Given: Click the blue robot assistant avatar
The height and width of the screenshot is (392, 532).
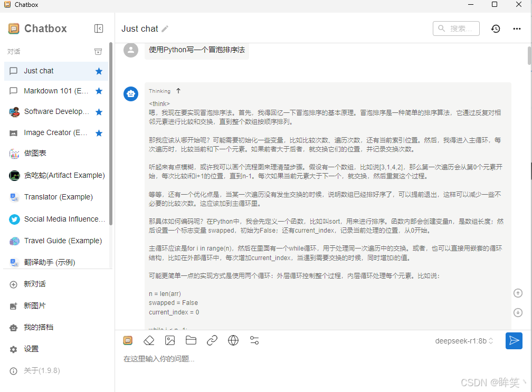Looking at the screenshot, I should 131,94.
